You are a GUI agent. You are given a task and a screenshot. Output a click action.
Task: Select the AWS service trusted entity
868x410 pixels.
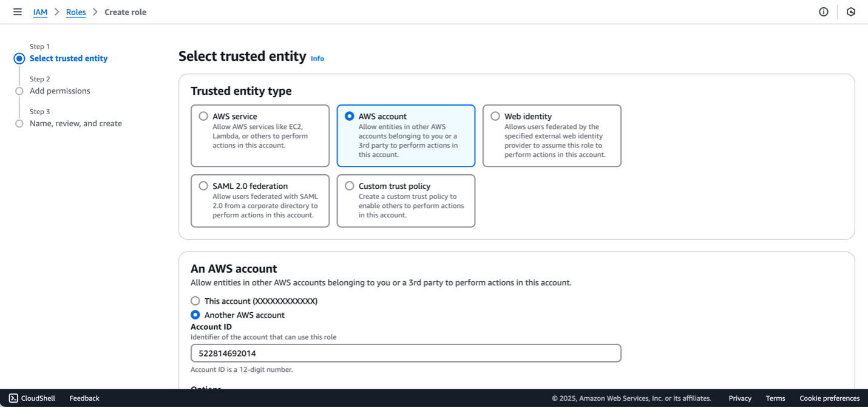[203, 116]
